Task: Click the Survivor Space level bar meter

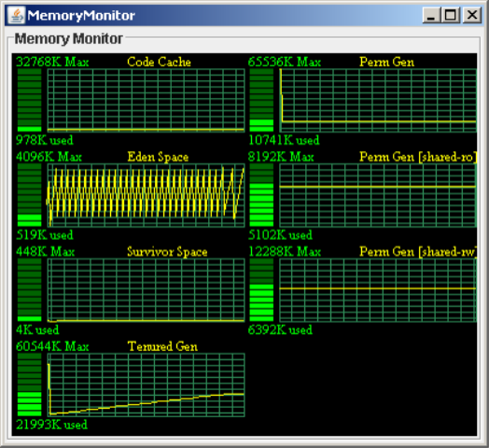Action: coord(29,290)
